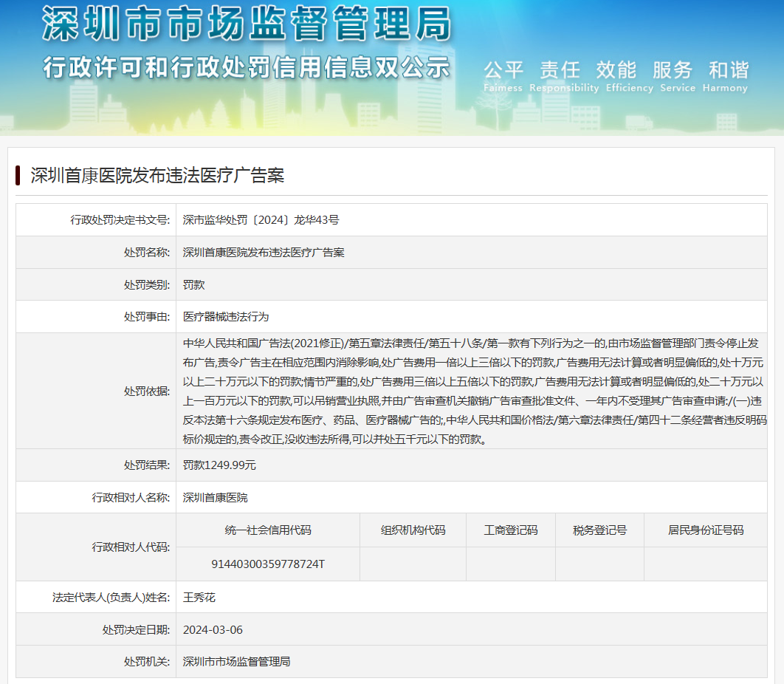
Task: Select the penalty amount 罚款1249.99元
Action: [x=219, y=465]
